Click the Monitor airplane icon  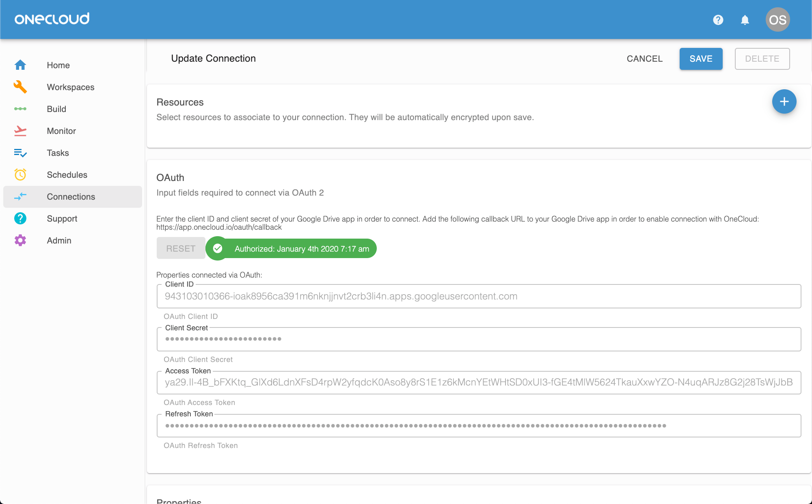[x=20, y=131]
